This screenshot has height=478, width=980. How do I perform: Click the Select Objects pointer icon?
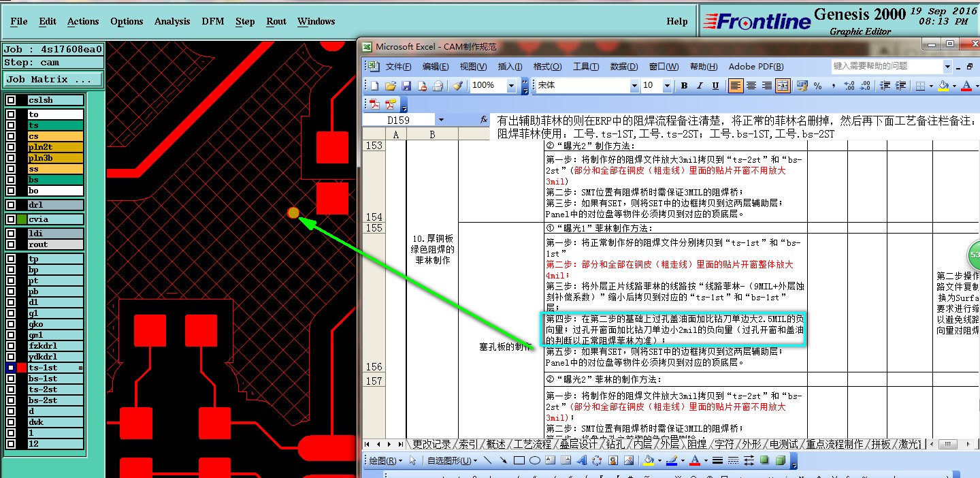[x=412, y=461]
